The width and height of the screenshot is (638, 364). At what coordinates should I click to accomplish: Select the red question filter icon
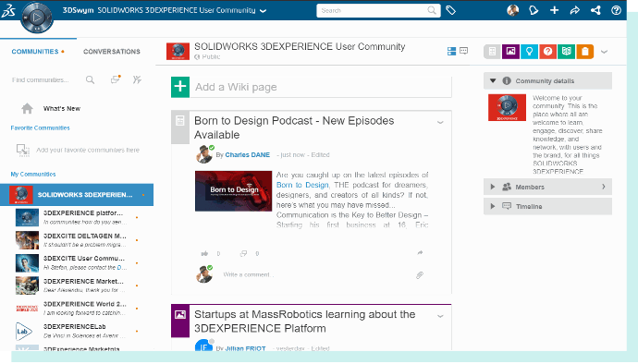pyautogui.click(x=548, y=51)
